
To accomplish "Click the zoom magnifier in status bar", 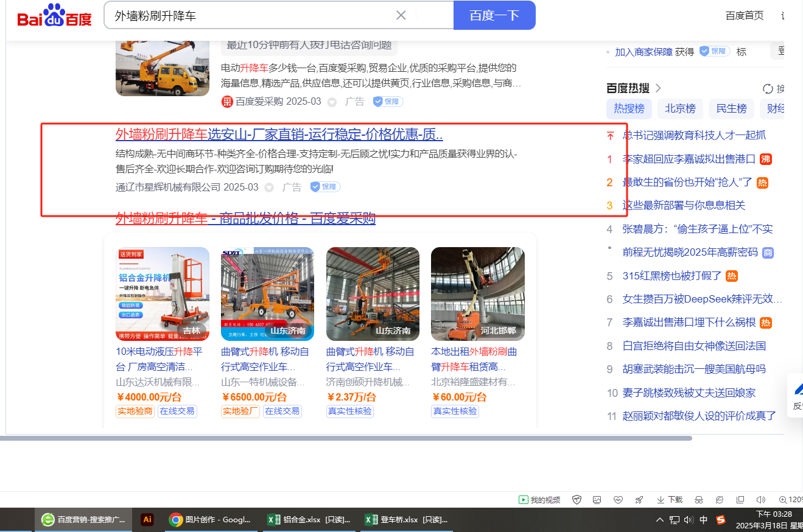I will (782, 500).
